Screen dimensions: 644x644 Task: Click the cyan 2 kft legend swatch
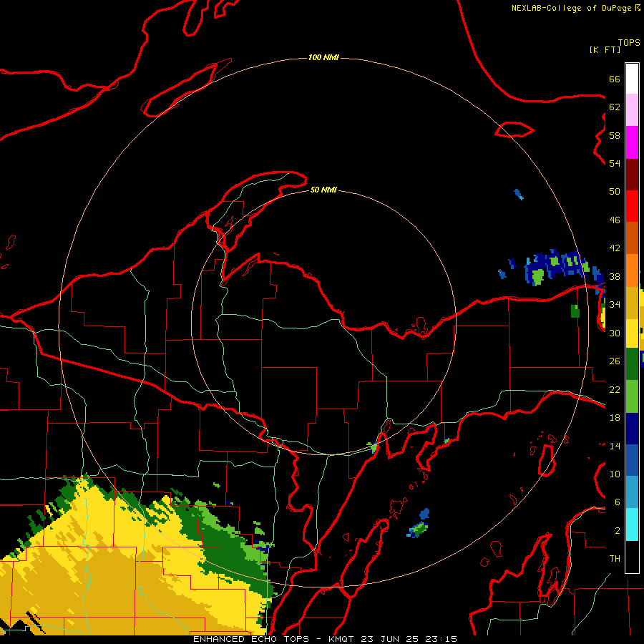coord(632,525)
